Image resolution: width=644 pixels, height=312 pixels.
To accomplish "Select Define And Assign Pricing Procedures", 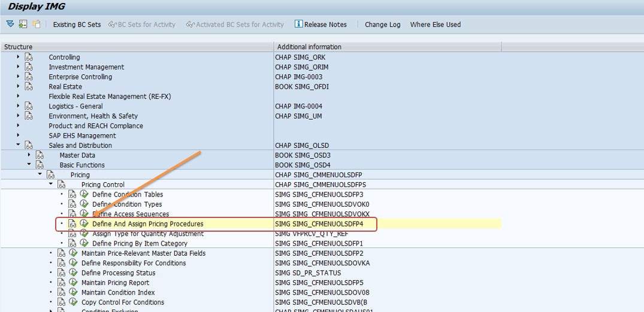I will [148, 224].
